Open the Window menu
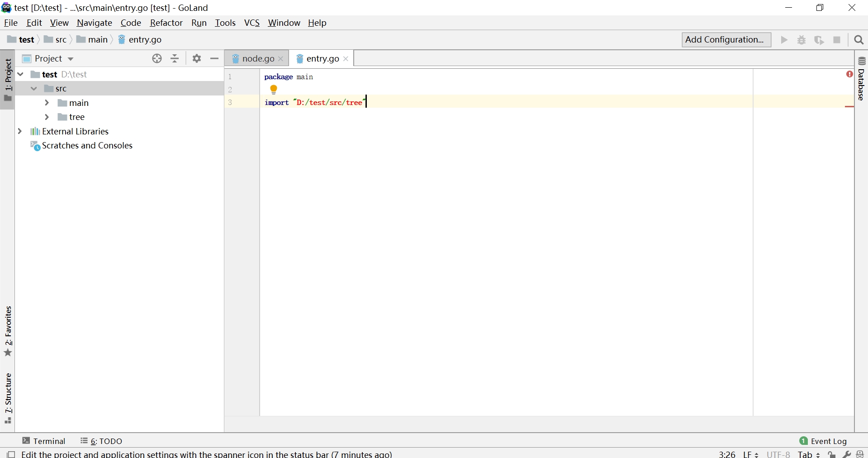Viewport: 868px width, 458px height. coord(284,23)
